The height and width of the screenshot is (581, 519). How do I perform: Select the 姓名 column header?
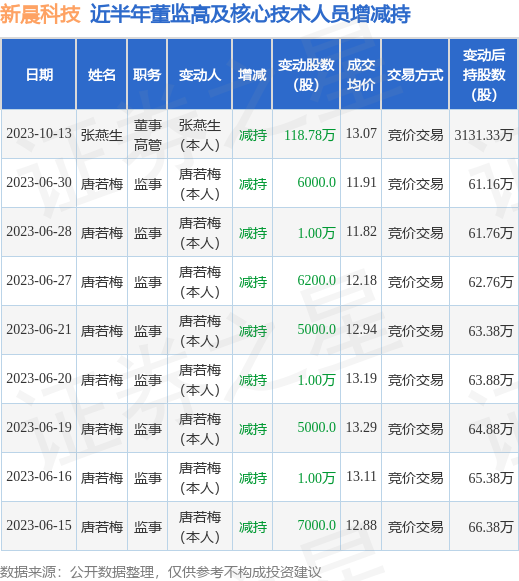(102, 75)
